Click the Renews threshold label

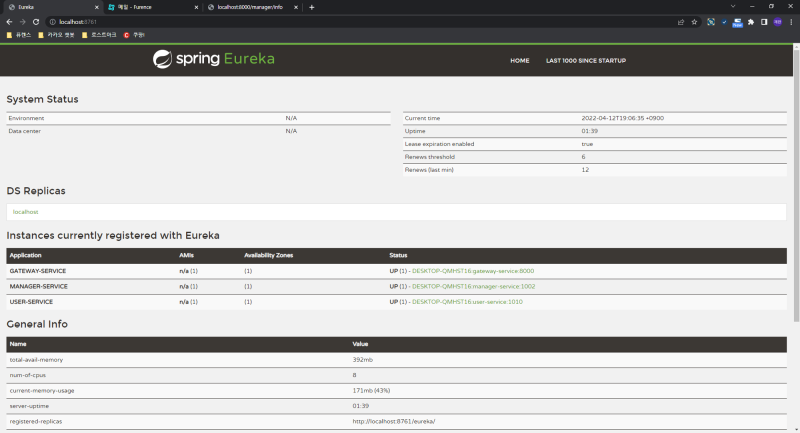click(x=430, y=157)
